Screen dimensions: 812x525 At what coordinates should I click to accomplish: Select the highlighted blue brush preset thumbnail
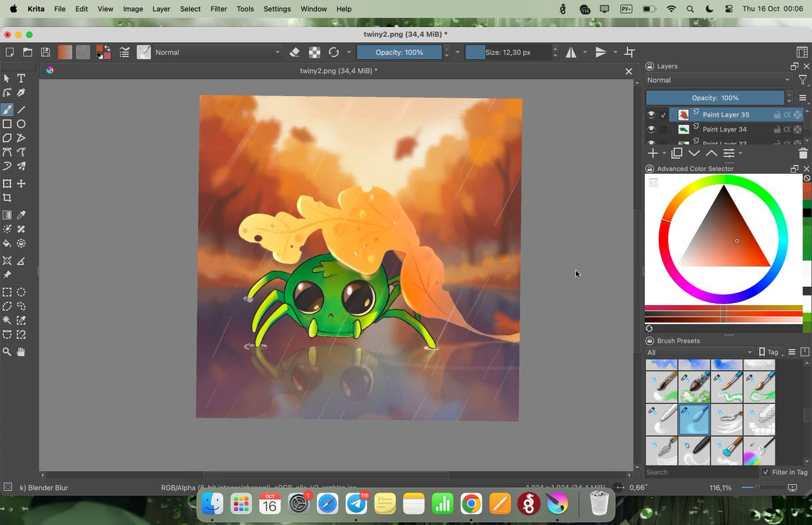pyautogui.click(x=694, y=419)
